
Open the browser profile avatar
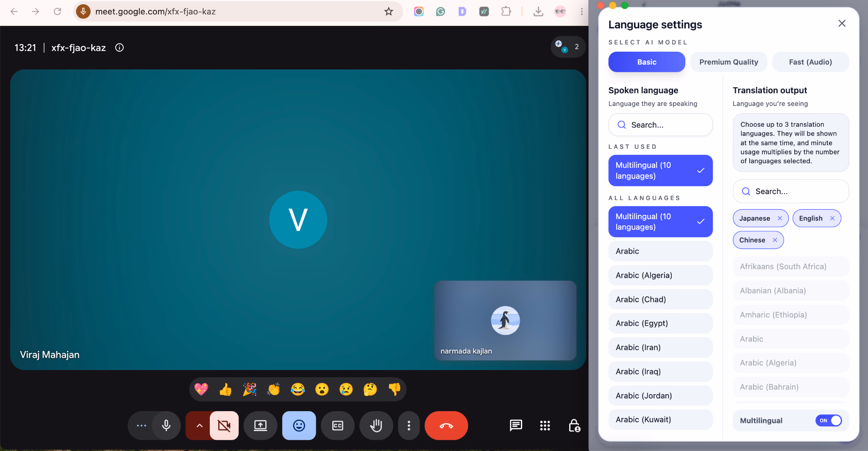(x=560, y=11)
